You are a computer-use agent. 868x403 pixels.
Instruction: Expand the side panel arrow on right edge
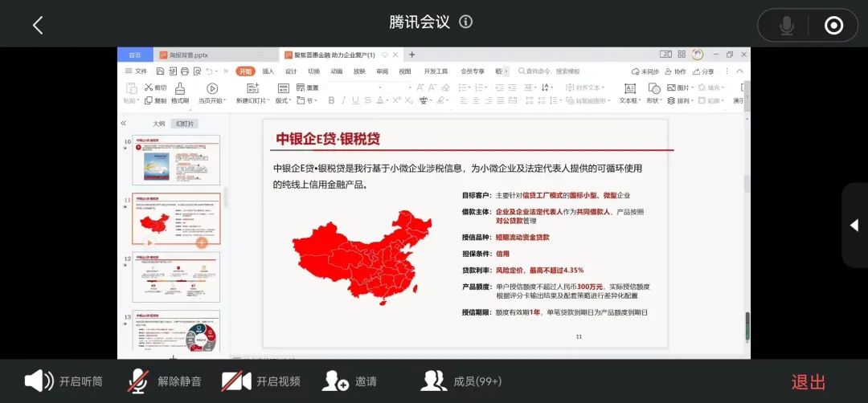854,225
